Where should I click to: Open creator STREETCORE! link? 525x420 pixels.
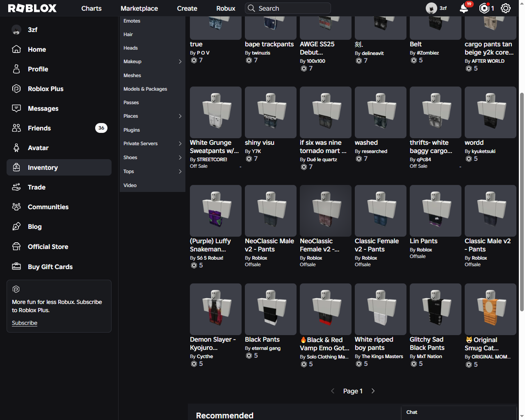[x=212, y=160]
